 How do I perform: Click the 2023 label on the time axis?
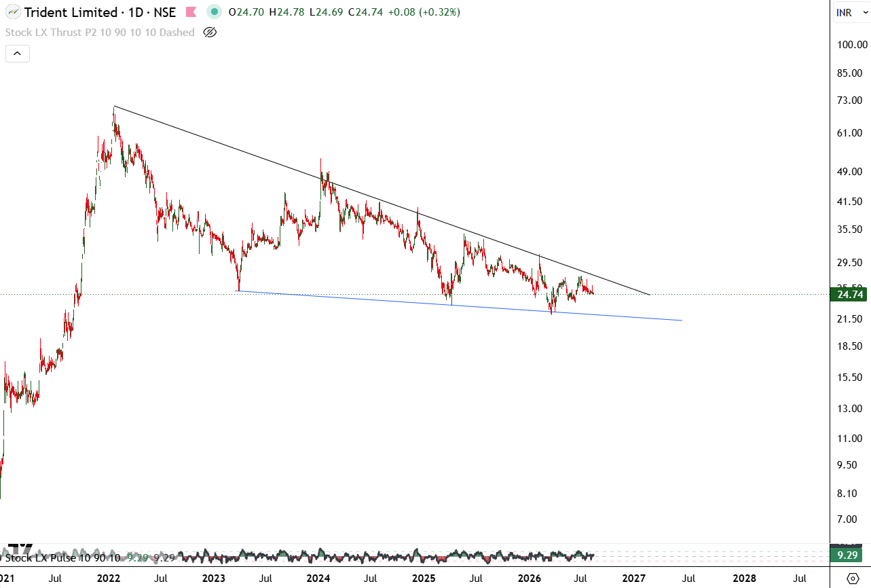[214, 578]
